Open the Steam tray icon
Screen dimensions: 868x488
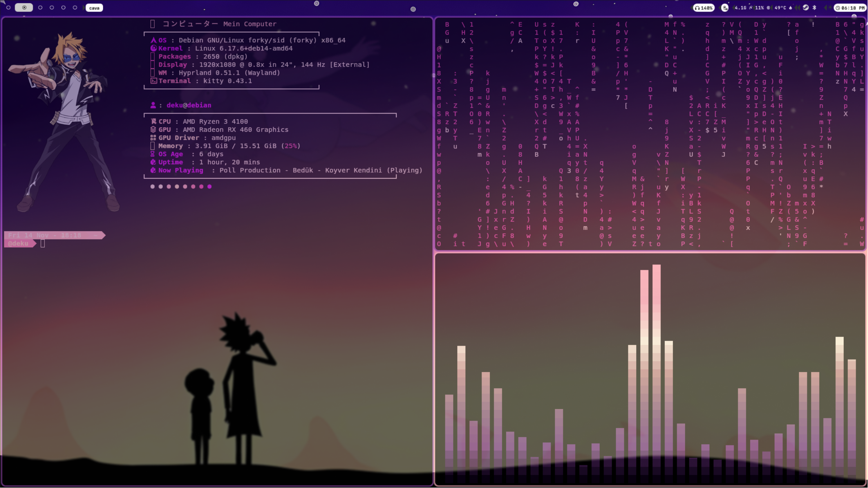point(805,8)
